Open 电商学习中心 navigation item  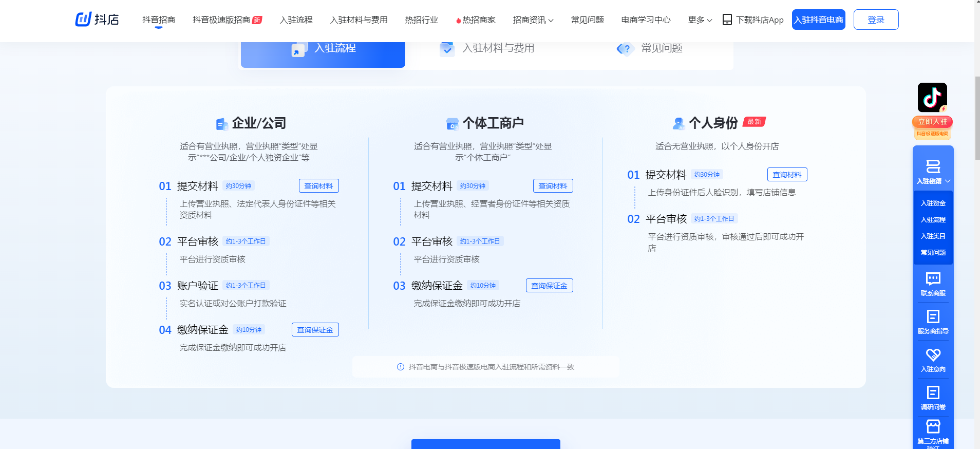pyautogui.click(x=646, y=20)
